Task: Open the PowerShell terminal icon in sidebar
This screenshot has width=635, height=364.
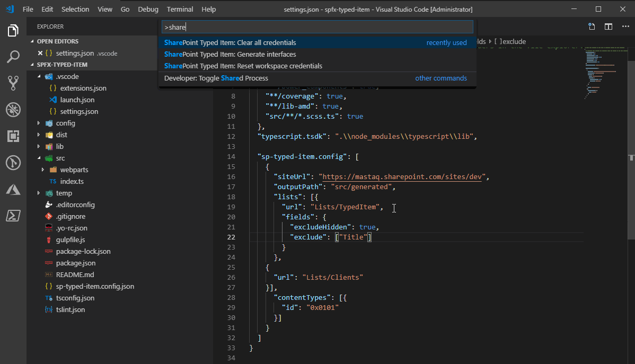Action: (x=13, y=216)
